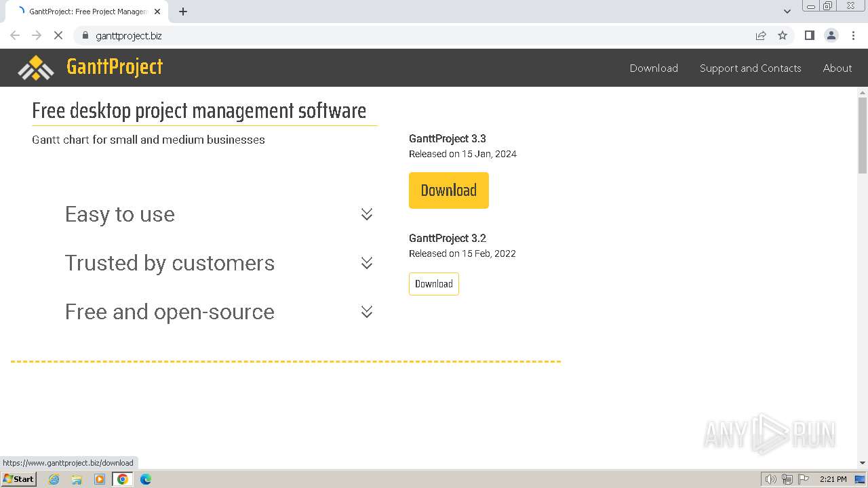868x488 pixels.
Task: Click Free and open-source heading
Action: tap(170, 312)
